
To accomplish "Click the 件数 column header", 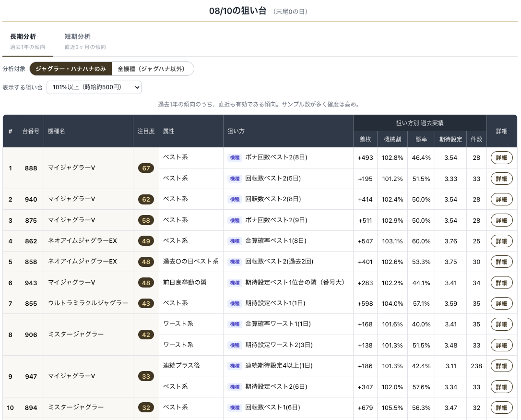I will [x=476, y=139].
